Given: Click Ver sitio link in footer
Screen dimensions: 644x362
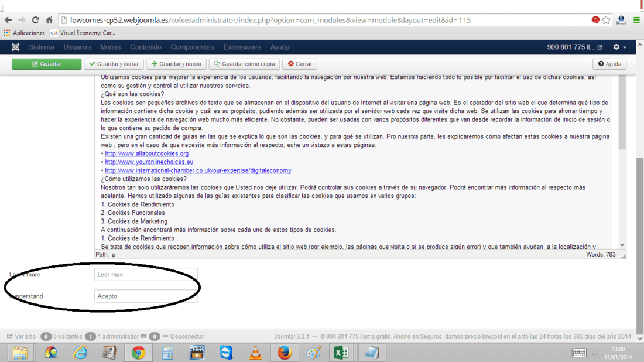Looking at the screenshot, I should click(21, 337).
